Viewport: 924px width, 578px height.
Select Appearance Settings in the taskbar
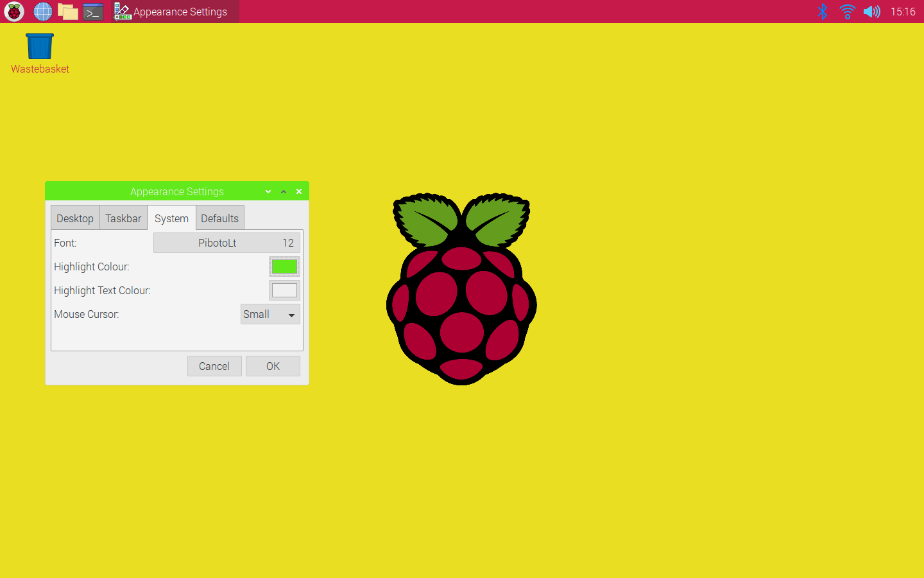click(173, 11)
